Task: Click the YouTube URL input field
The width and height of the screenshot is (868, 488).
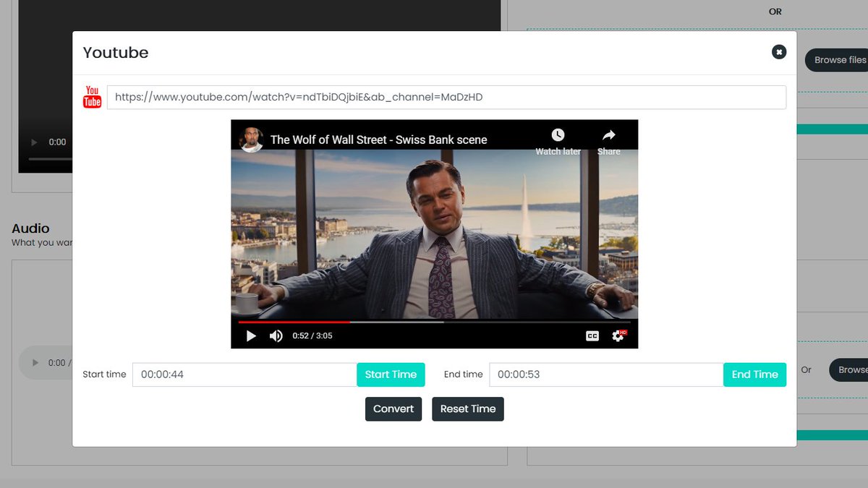Action: 446,97
